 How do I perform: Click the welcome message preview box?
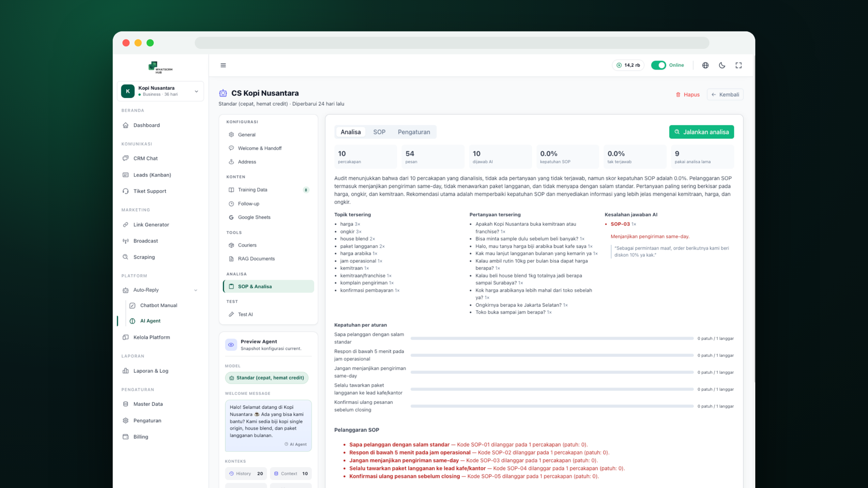pyautogui.click(x=269, y=426)
